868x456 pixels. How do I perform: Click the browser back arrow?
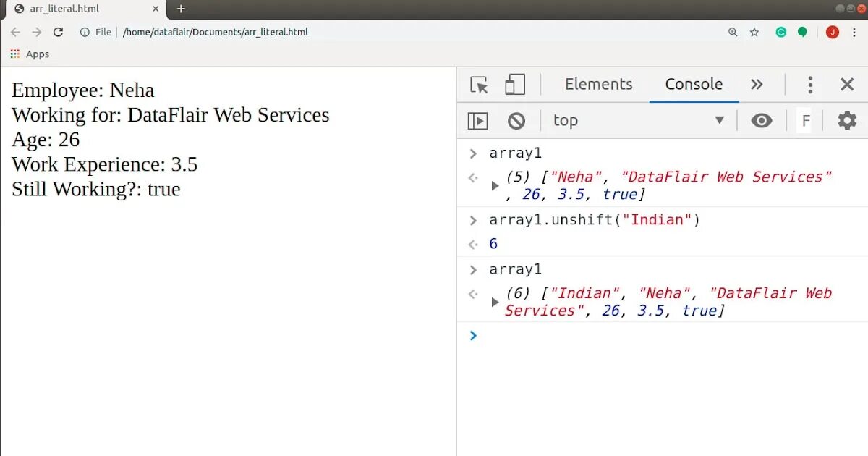pos(15,32)
